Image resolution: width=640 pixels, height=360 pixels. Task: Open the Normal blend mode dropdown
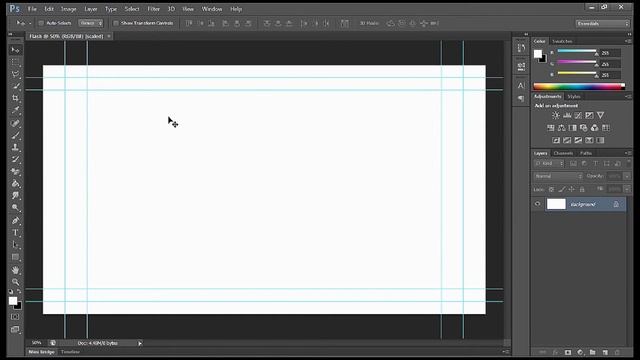[558, 176]
